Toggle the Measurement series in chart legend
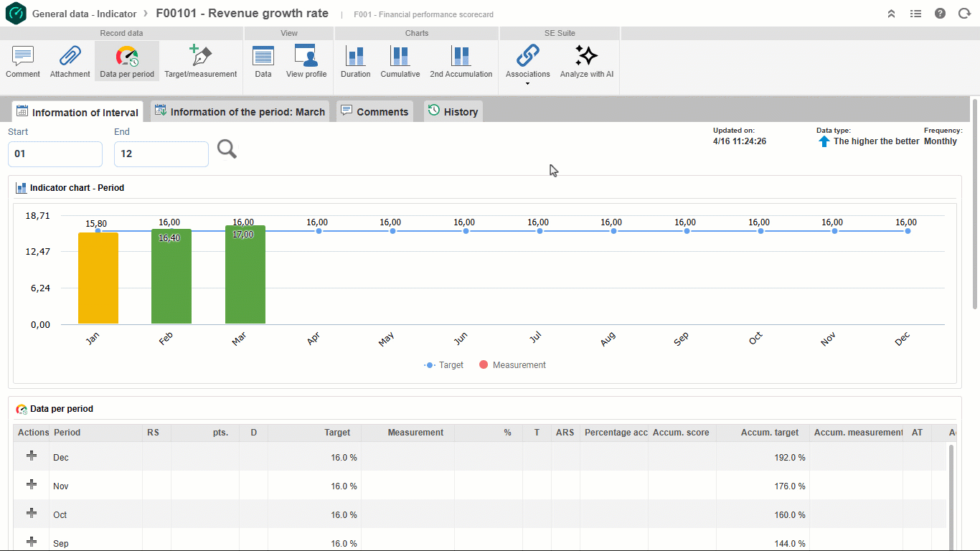The image size is (980, 551). point(512,365)
